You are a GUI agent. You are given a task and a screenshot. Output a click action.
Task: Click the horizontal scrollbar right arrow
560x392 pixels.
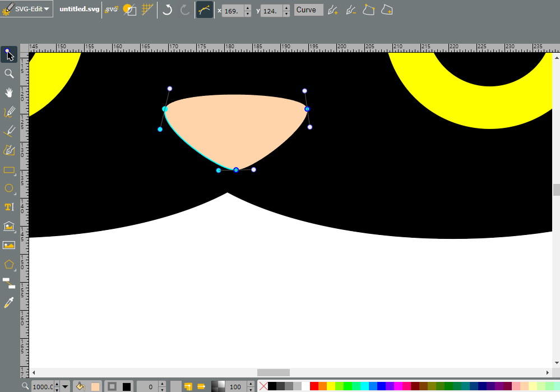pyautogui.click(x=548, y=373)
